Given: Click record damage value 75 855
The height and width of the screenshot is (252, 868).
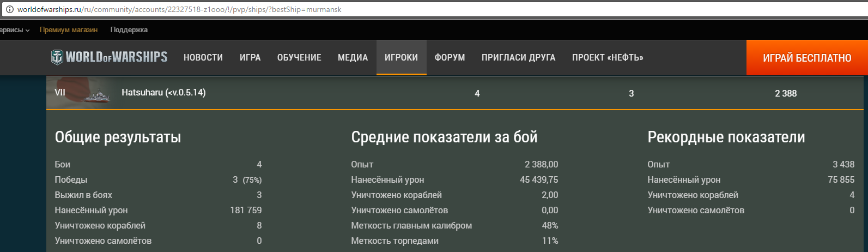Looking at the screenshot, I should pos(841,179).
